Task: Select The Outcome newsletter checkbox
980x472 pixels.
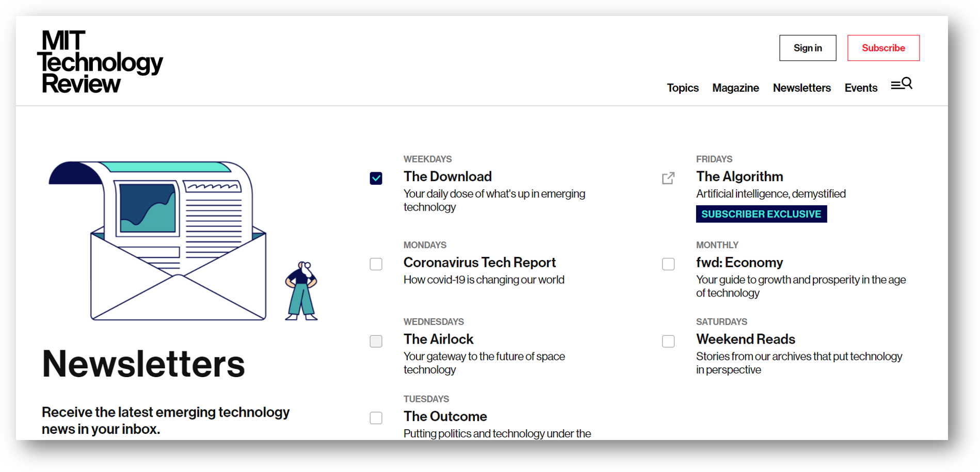Action: click(376, 418)
